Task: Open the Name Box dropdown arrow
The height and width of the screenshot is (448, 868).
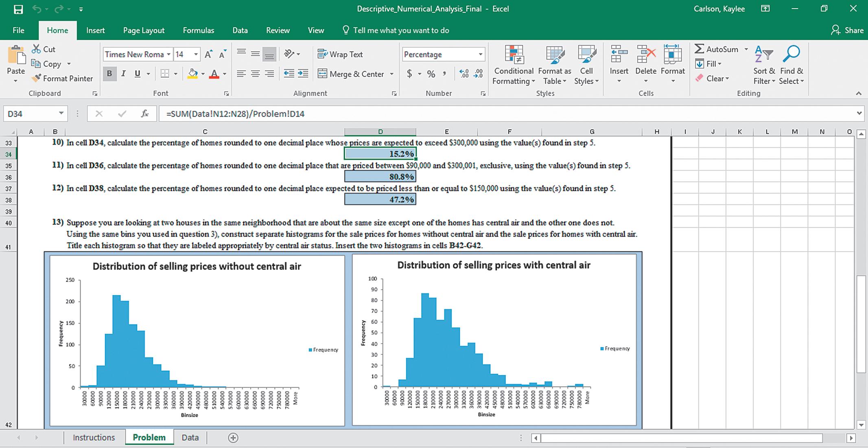Action: (x=61, y=114)
